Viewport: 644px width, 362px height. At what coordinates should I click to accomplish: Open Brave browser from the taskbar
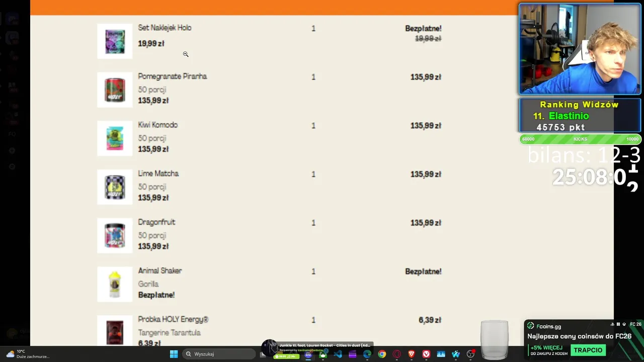(x=412, y=354)
